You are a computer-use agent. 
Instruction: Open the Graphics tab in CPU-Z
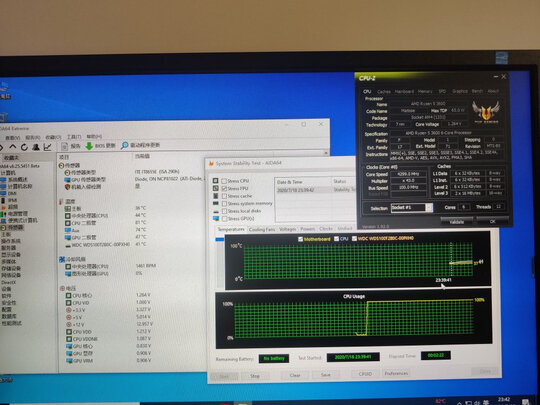[460, 91]
